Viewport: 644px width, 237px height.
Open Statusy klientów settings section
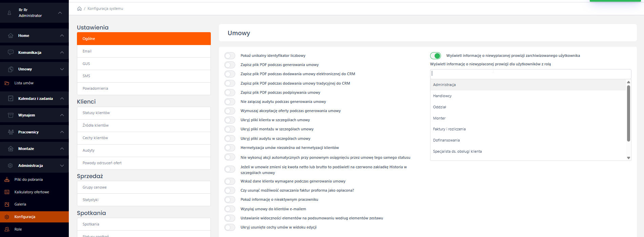(x=144, y=113)
